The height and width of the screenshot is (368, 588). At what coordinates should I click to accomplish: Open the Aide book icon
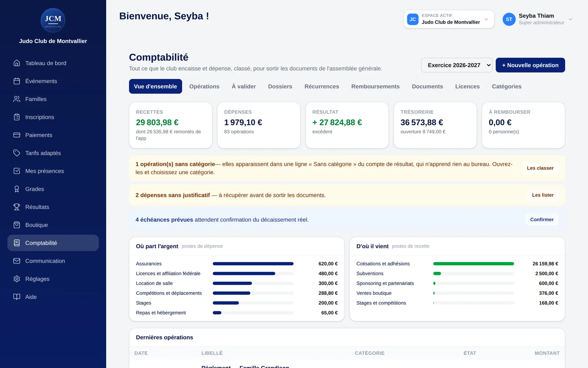[x=16, y=297]
